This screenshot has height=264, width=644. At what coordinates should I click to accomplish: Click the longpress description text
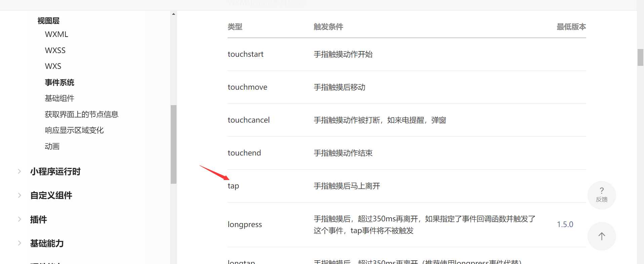click(425, 225)
